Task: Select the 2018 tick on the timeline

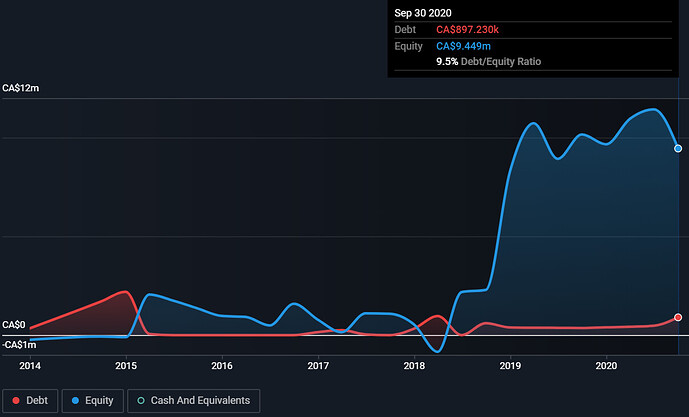Action: [x=414, y=367]
